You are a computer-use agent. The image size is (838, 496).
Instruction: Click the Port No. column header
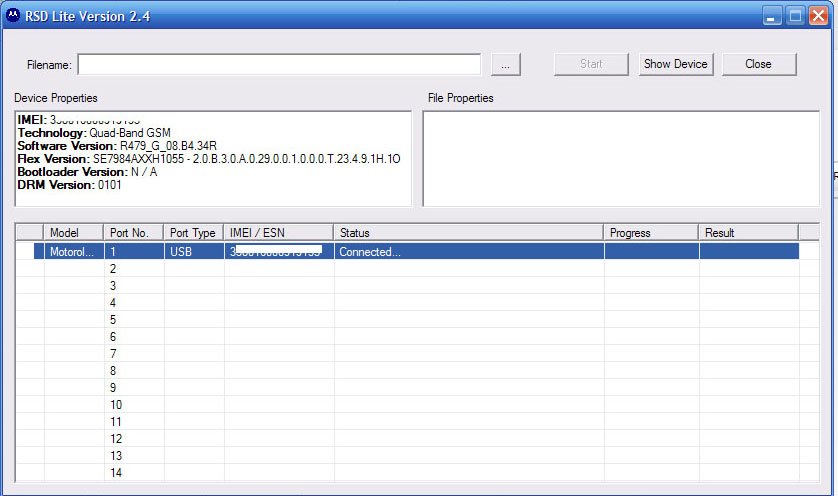[133, 232]
